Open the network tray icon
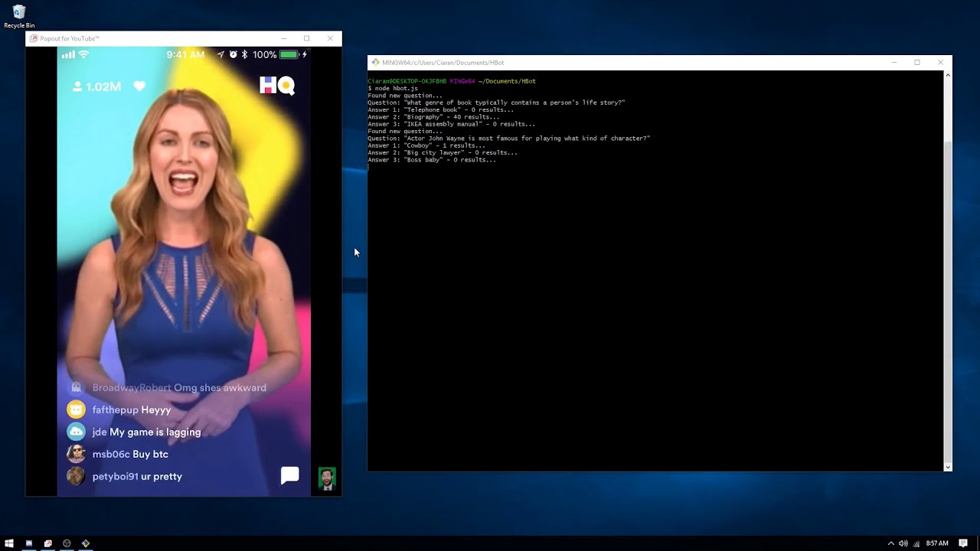Screen dimensions: 980x551 [x=916, y=543]
